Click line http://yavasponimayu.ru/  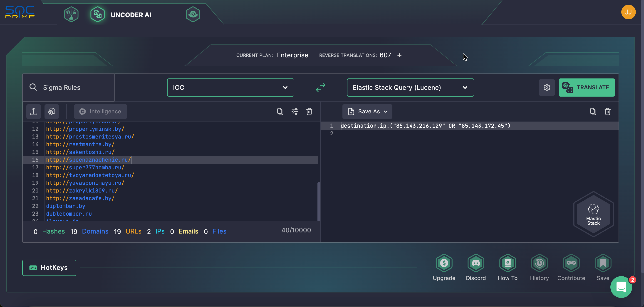[85, 183]
